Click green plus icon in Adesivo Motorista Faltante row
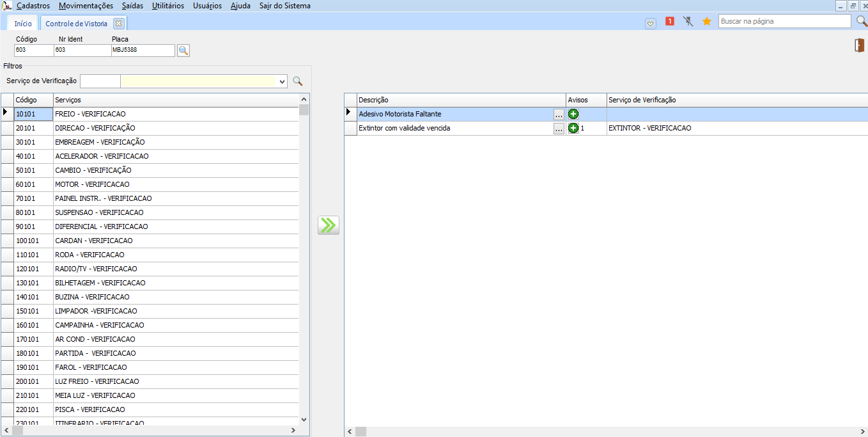 (x=573, y=114)
